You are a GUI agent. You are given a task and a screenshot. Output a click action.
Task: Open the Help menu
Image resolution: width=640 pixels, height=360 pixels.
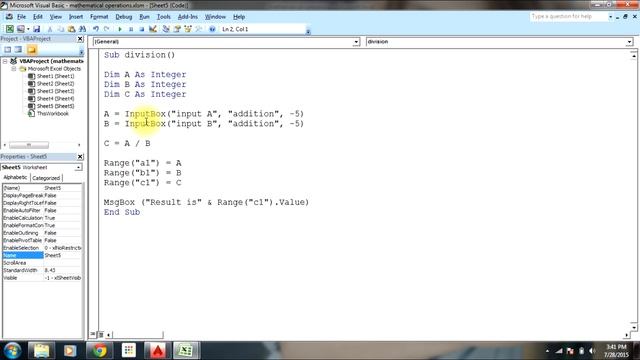(x=239, y=17)
